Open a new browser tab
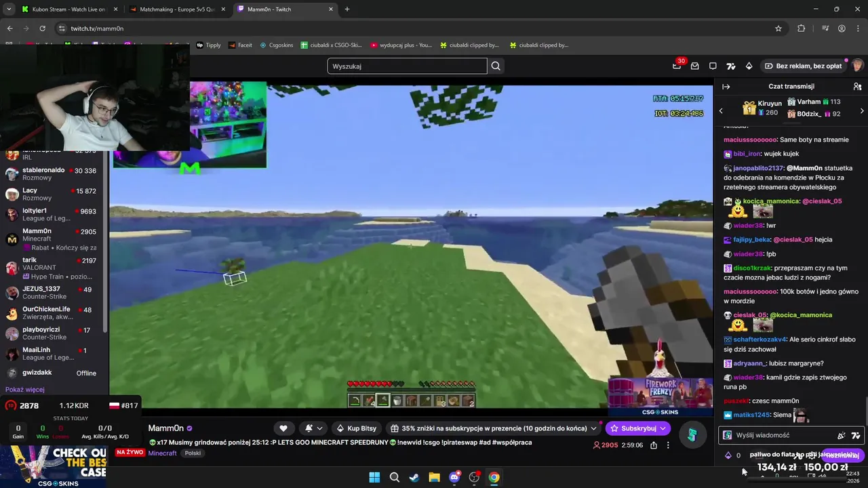868x488 pixels. pos(347,9)
